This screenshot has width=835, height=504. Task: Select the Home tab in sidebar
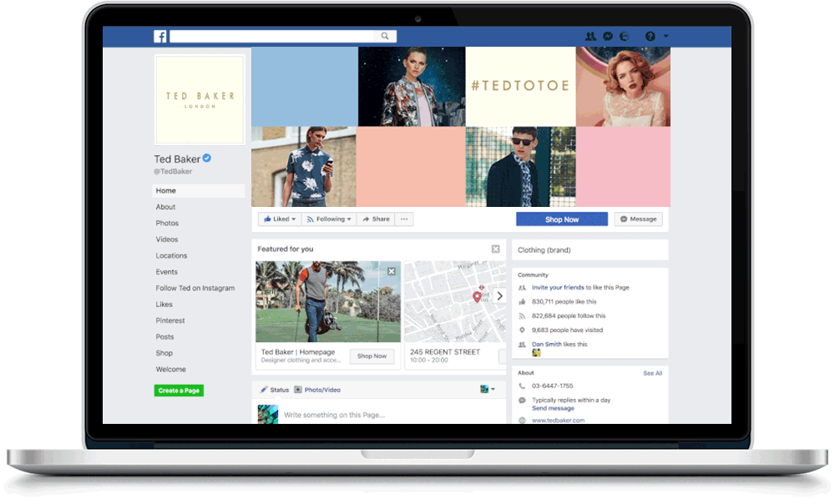198,190
